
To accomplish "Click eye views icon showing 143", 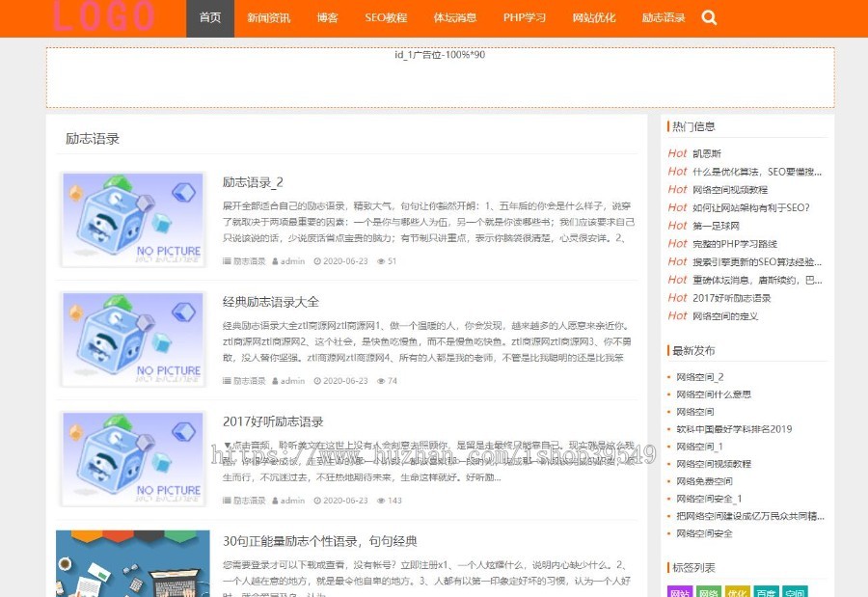I will [x=381, y=501].
